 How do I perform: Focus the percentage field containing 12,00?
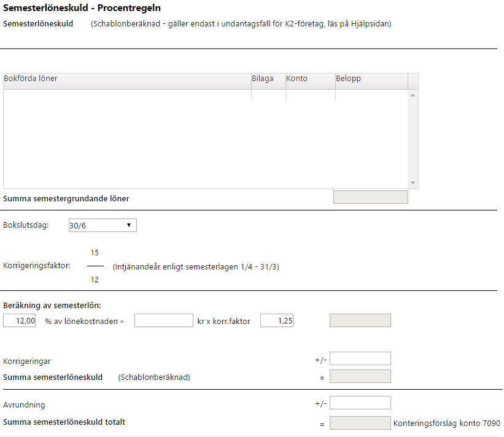[x=19, y=320]
